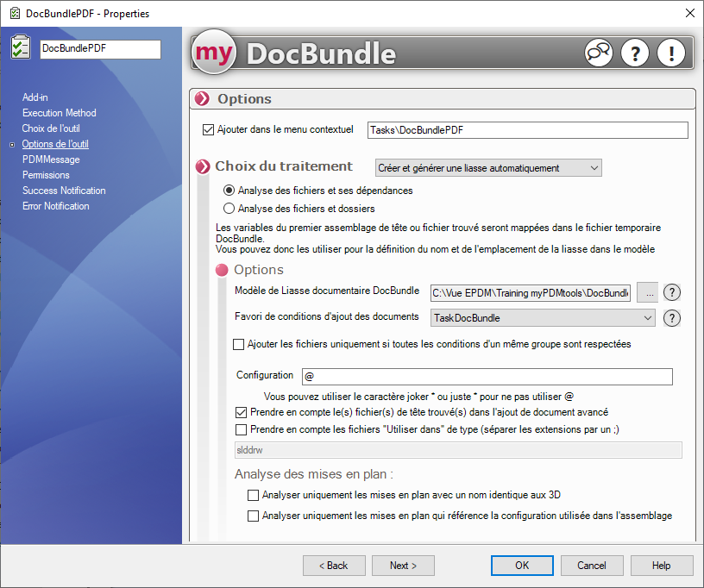
Task: Open the Execution Method page
Action: [59, 113]
